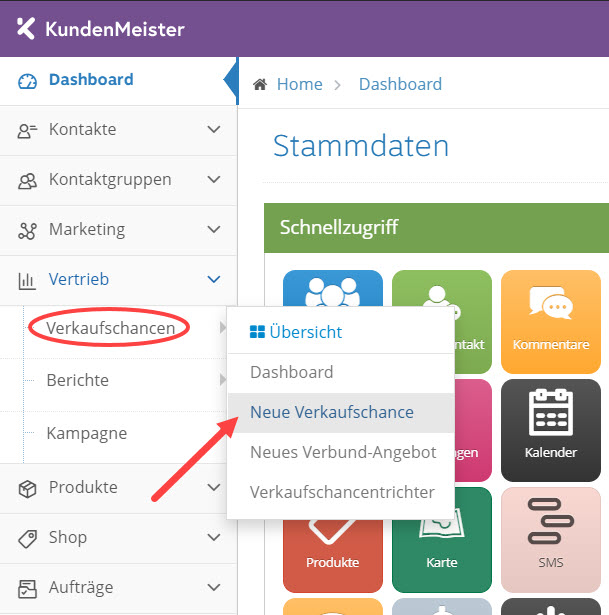Open the Karte map tile
The height and width of the screenshot is (615, 609).
coord(441,540)
